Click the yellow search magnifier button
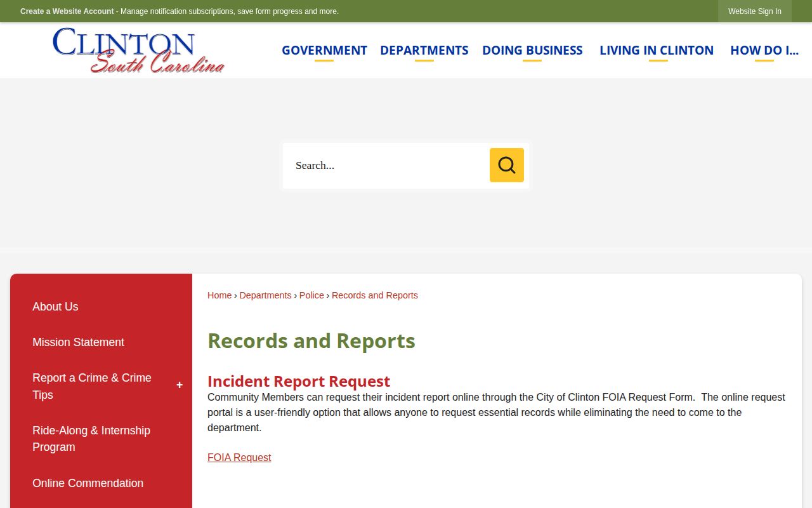This screenshot has width=812, height=508. pos(506,165)
